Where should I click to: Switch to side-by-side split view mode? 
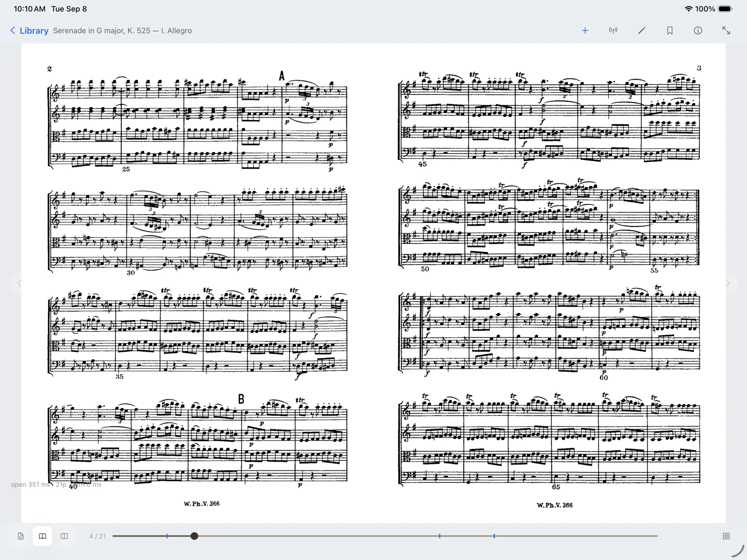pyautogui.click(x=64, y=536)
